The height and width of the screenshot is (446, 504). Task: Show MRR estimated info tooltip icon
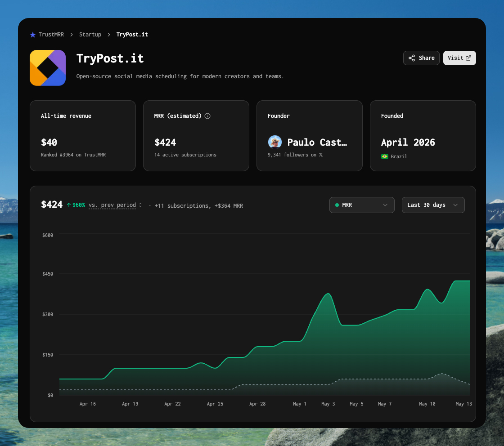click(207, 116)
